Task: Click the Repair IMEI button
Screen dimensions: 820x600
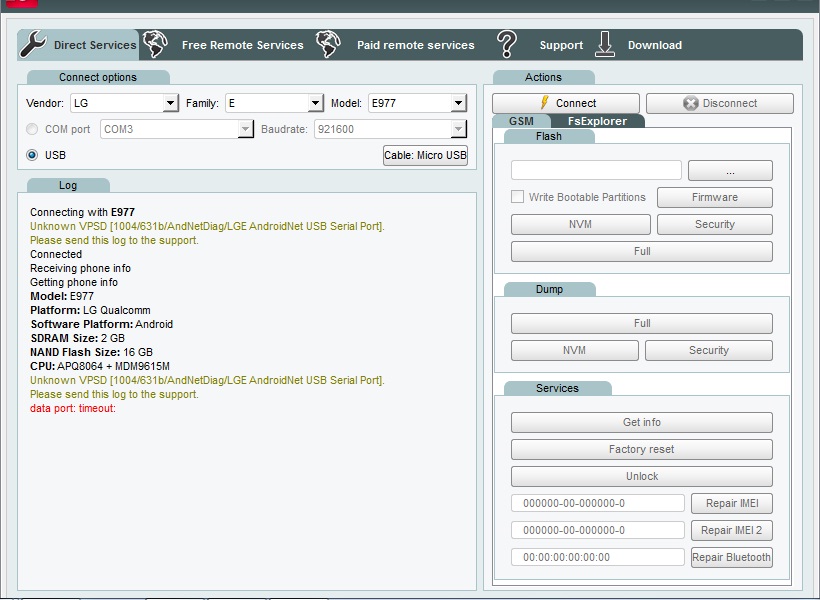Action: click(x=732, y=503)
